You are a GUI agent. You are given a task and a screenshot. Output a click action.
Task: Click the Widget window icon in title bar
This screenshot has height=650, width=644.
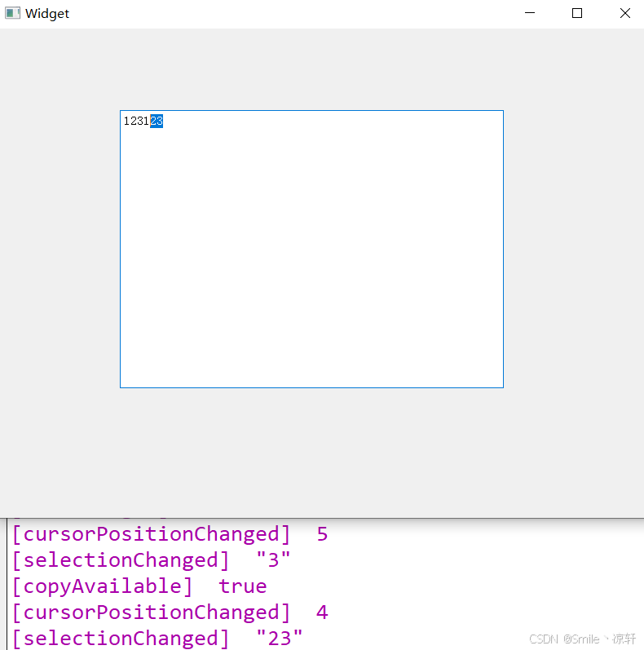12,13
